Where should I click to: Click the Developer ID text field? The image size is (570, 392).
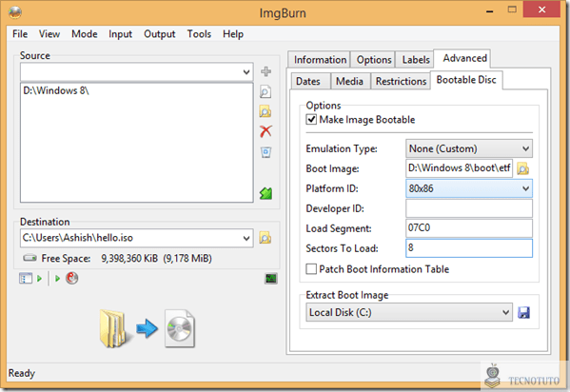[x=469, y=208]
